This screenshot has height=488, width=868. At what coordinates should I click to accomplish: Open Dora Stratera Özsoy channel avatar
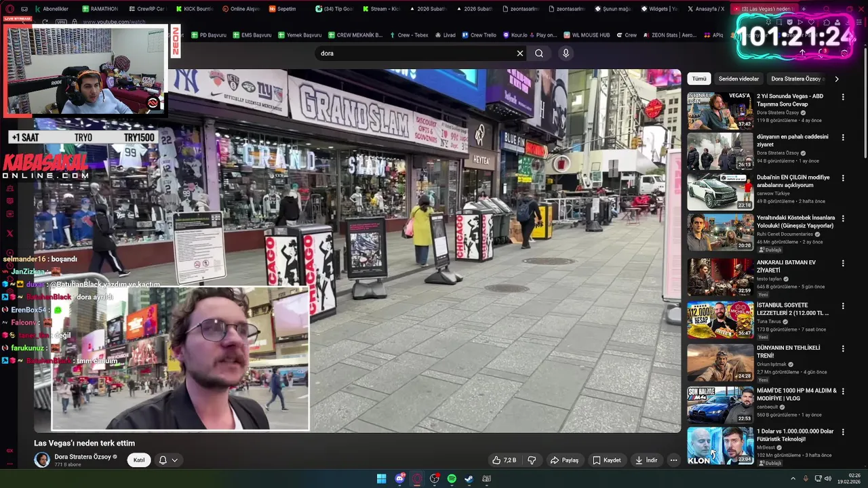tap(42, 460)
